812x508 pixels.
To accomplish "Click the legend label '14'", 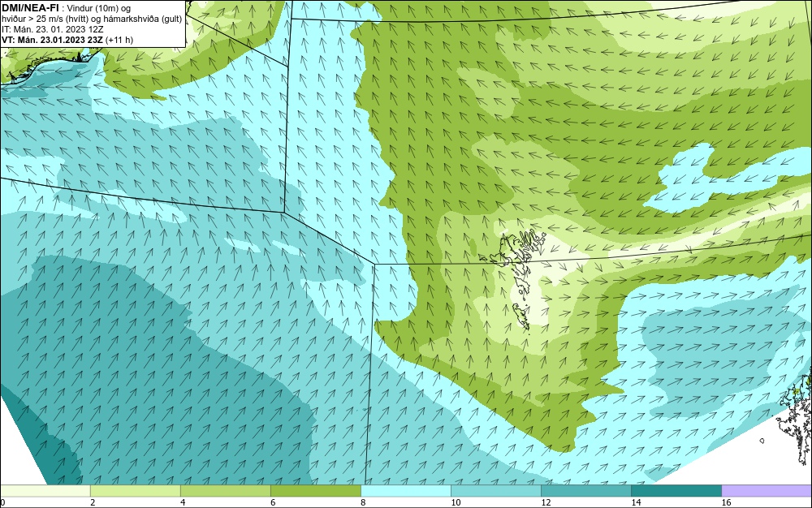I will point(636,502).
